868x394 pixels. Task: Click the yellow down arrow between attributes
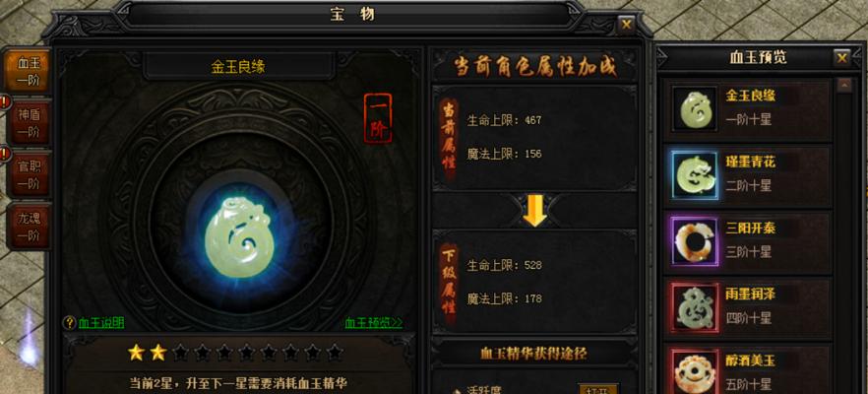tap(534, 211)
